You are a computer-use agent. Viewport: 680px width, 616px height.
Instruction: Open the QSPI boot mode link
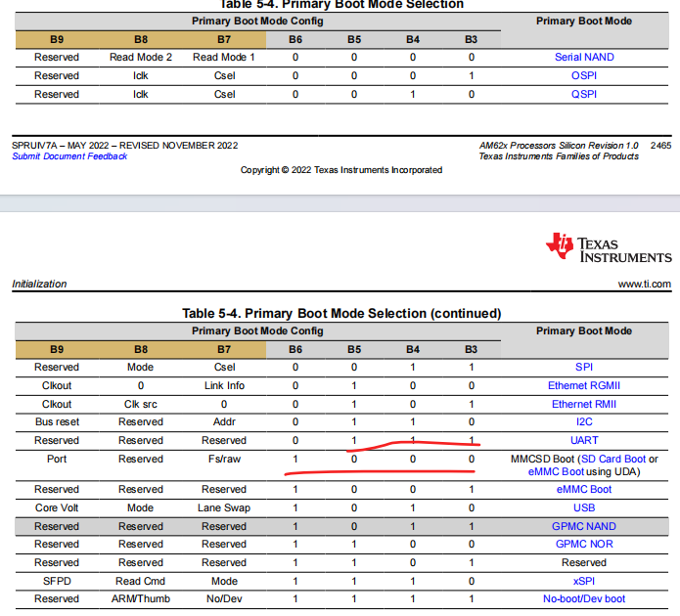tap(584, 95)
